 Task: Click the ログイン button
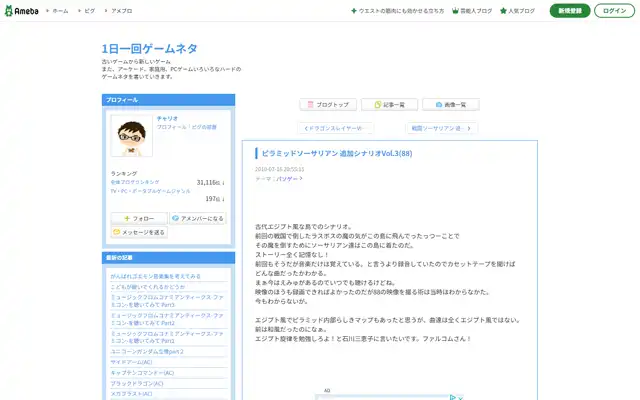(x=614, y=11)
